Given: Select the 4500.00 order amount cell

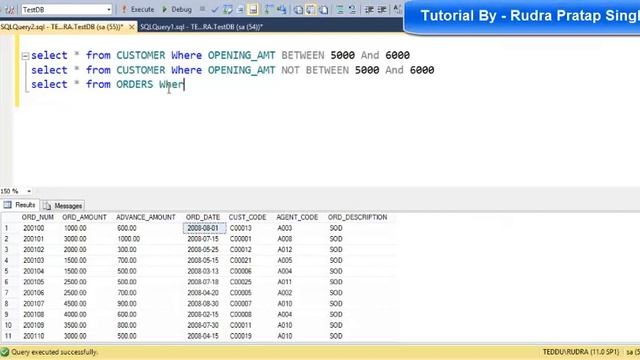Looking at the screenshot, I should (75, 304).
